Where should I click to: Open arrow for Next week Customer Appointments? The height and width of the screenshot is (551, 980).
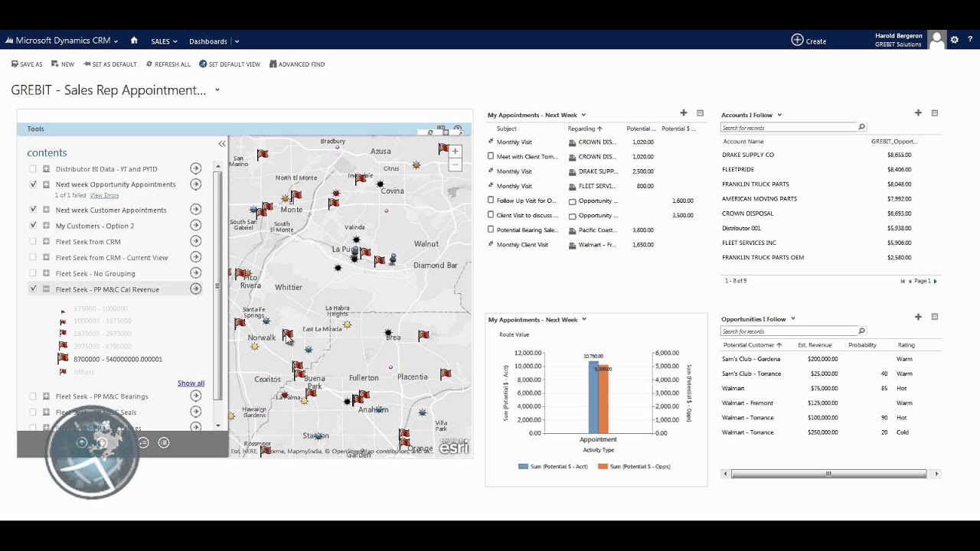pyautogui.click(x=196, y=210)
